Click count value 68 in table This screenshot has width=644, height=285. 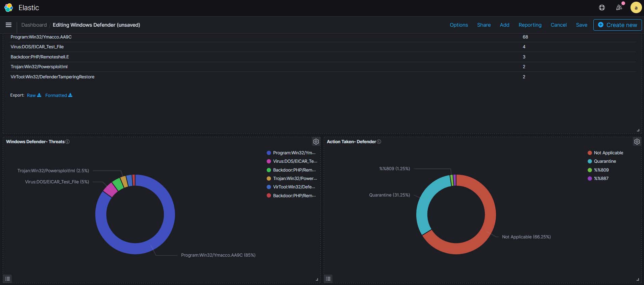[525, 37]
